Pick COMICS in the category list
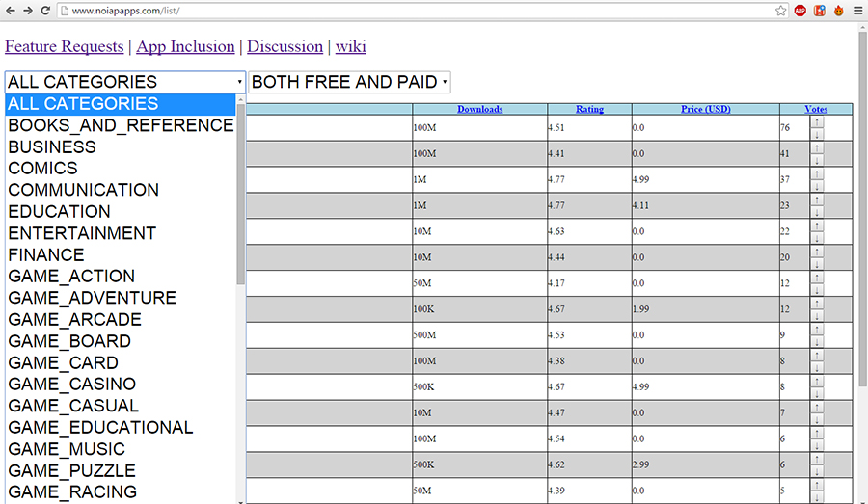Viewport: 868px width, 504px height. point(121,169)
